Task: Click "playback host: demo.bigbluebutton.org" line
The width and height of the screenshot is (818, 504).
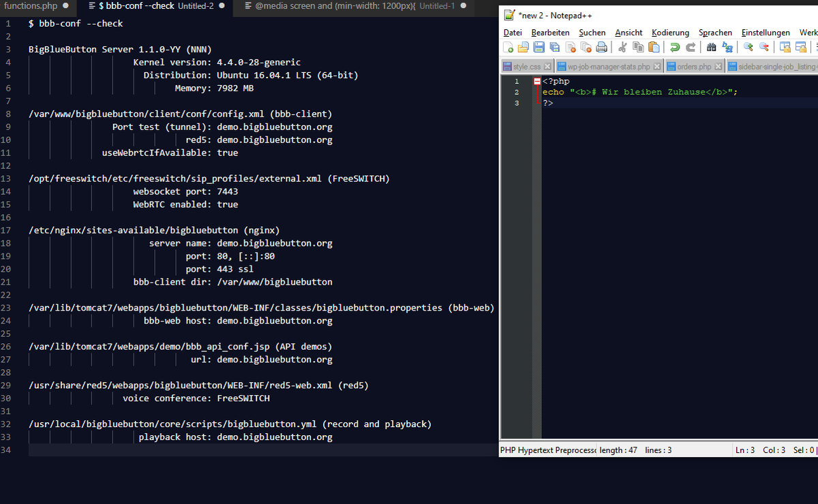Action: coord(236,437)
